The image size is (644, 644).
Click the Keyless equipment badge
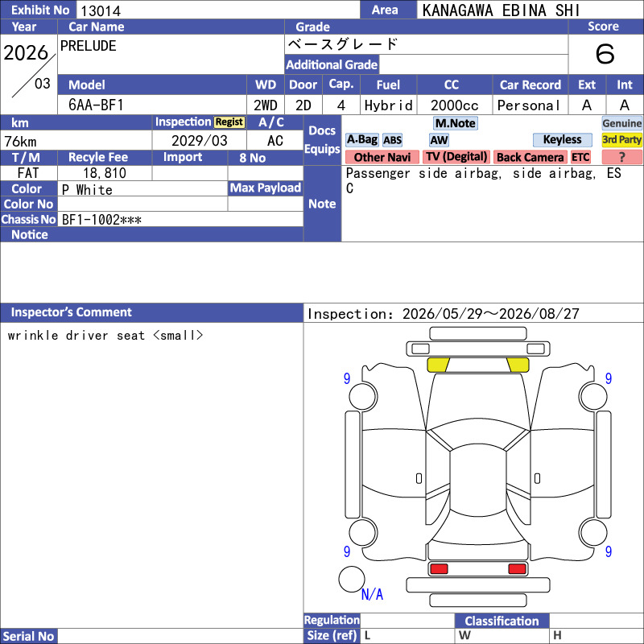pos(562,139)
